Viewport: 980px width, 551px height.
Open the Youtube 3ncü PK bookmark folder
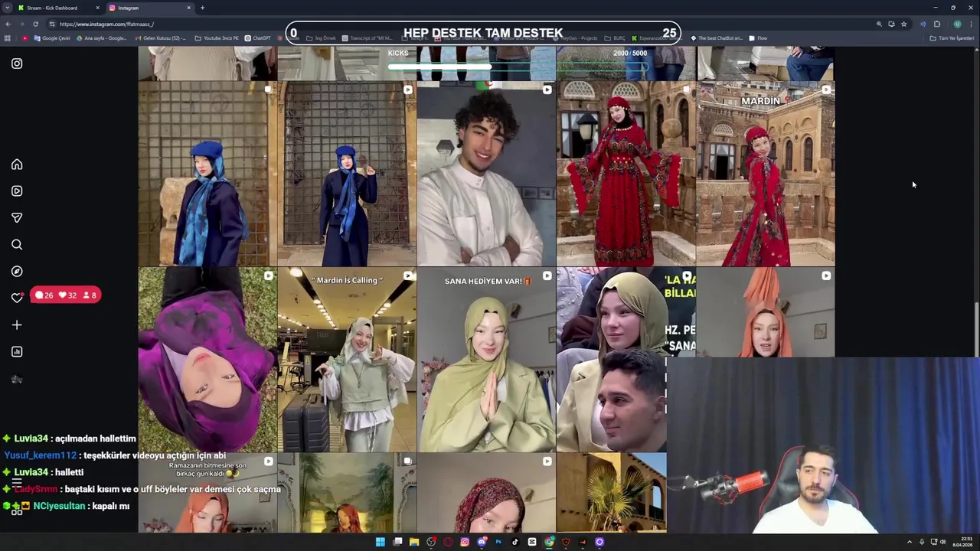[217, 38]
